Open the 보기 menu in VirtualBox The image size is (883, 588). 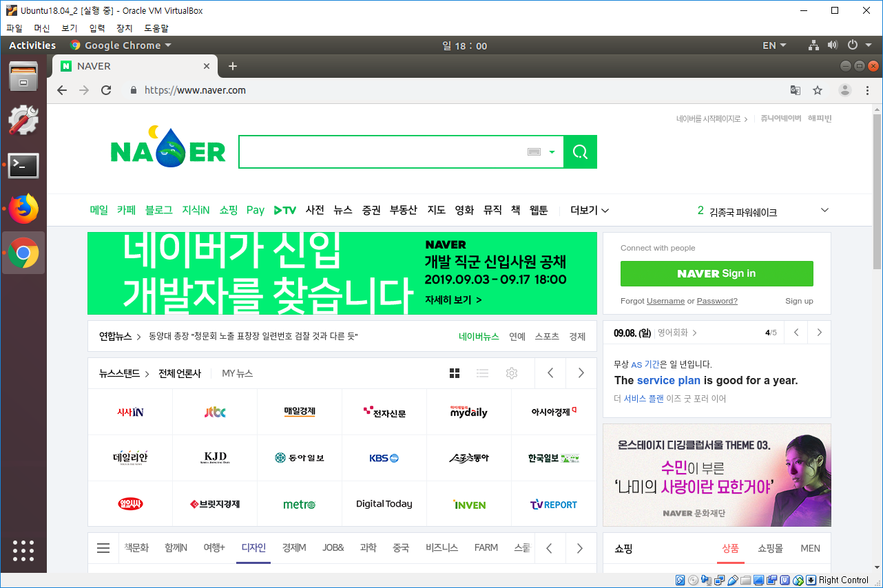pyautogui.click(x=70, y=28)
